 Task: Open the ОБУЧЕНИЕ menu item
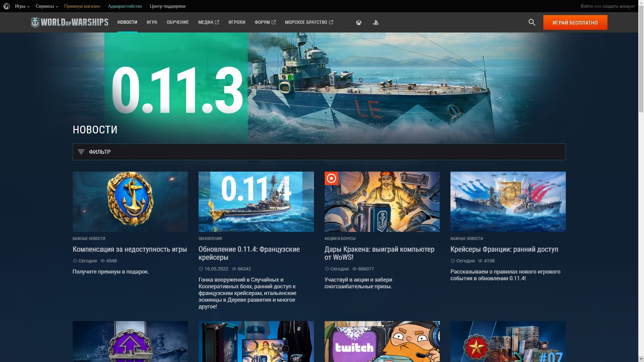[x=177, y=22]
